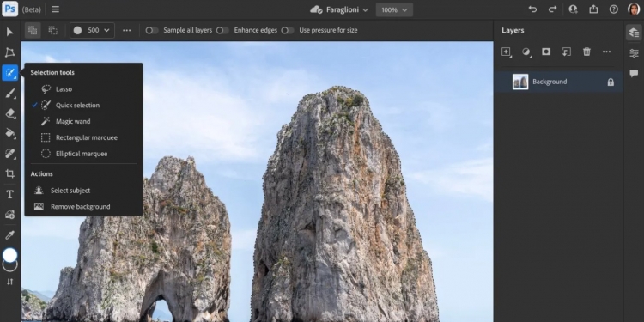The height and width of the screenshot is (322, 644).
Task: Select the Eraser tool
Action: [9, 113]
